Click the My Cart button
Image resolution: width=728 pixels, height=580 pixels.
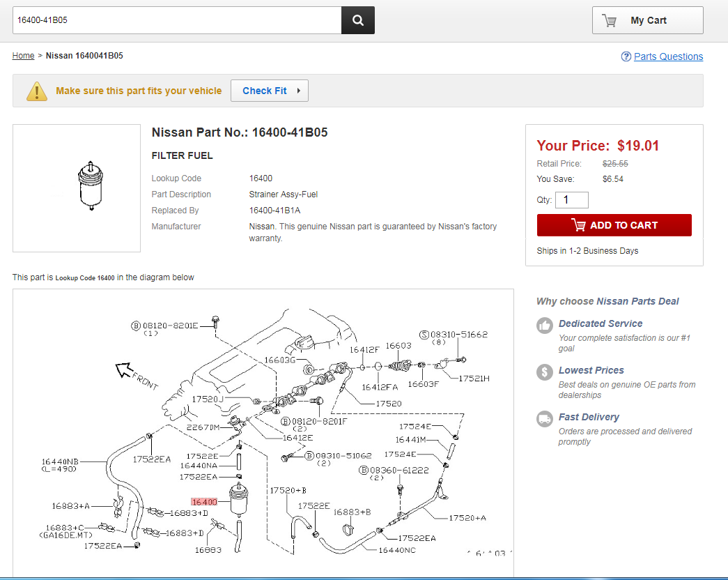[647, 20]
